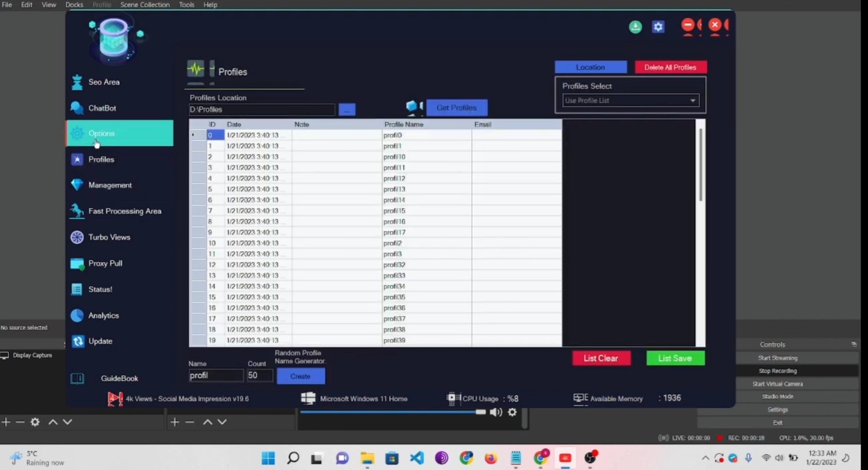
Task: Click Stop Recording in OBS Controls
Action: [778, 371]
